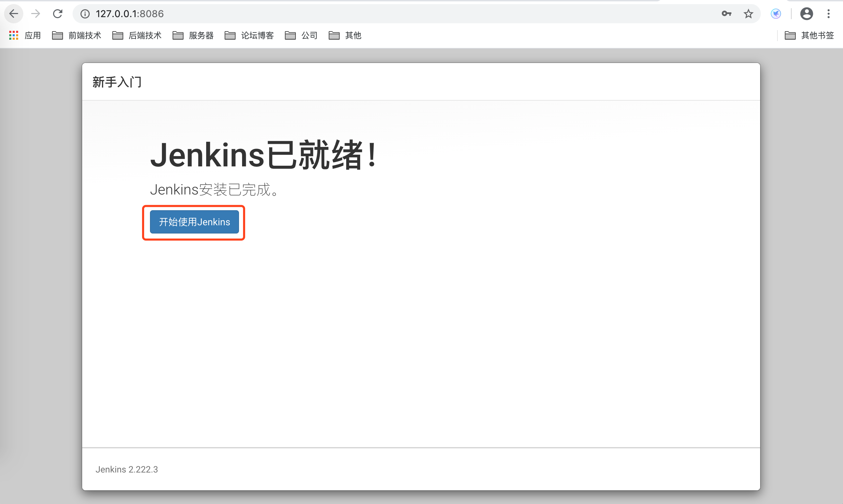Open the 应用 apps shortcut
The height and width of the screenshot is (504, 843).
25,35
